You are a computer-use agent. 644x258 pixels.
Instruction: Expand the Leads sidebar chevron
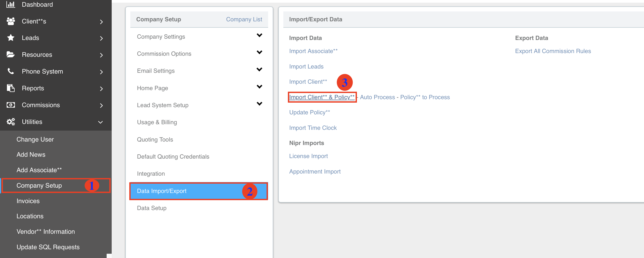101,38
